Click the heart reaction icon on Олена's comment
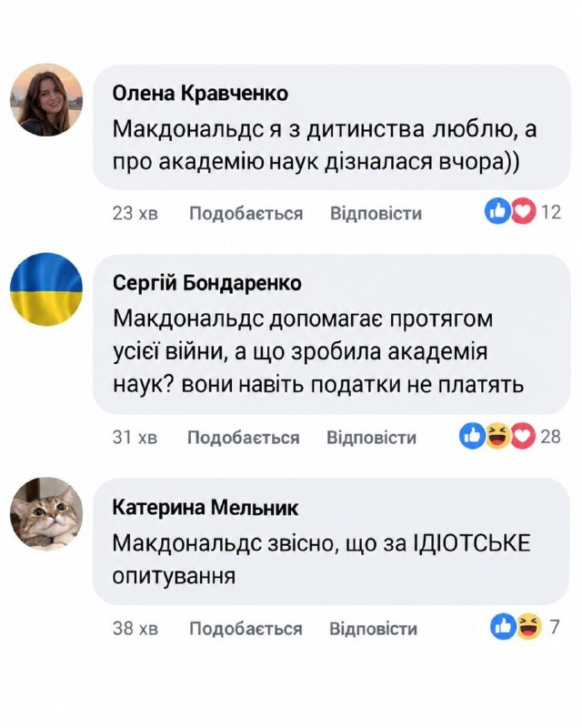 (x=523, y=212)
